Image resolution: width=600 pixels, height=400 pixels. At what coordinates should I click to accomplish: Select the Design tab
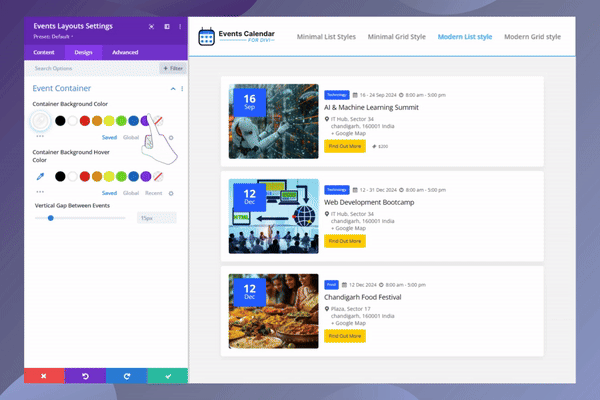pos(83,52)
